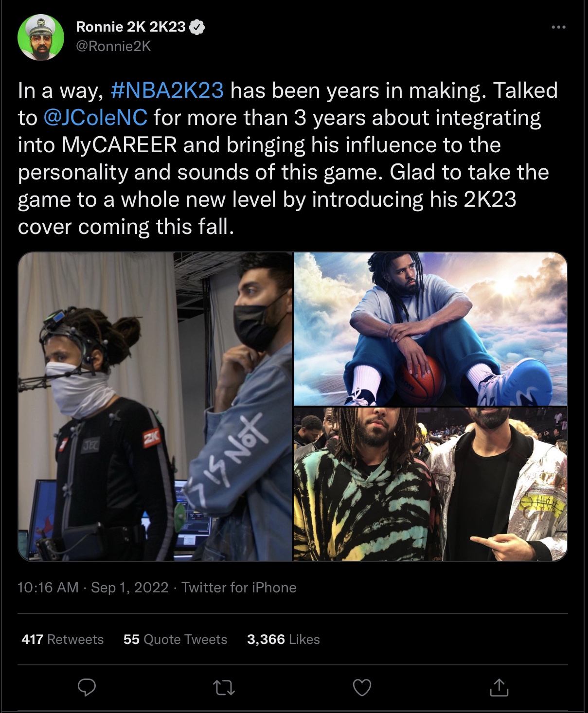Open the clouds basketball cover art image

tap(430, 329)
